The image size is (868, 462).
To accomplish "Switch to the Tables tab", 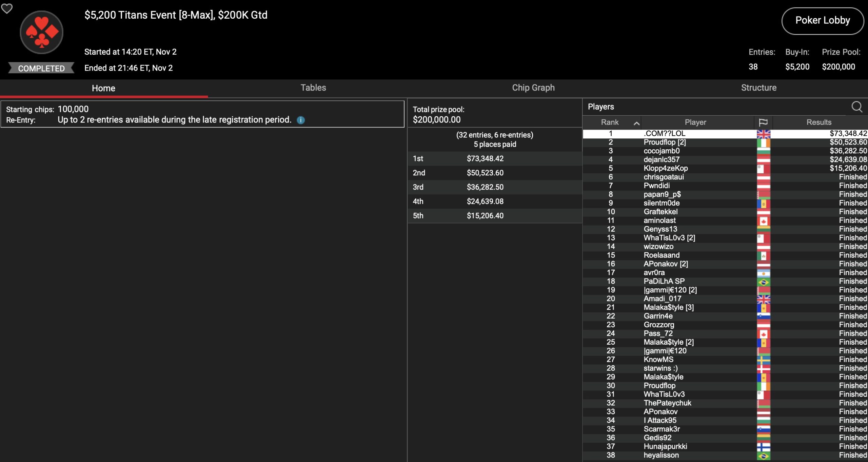I will click(x=313, y=88).
